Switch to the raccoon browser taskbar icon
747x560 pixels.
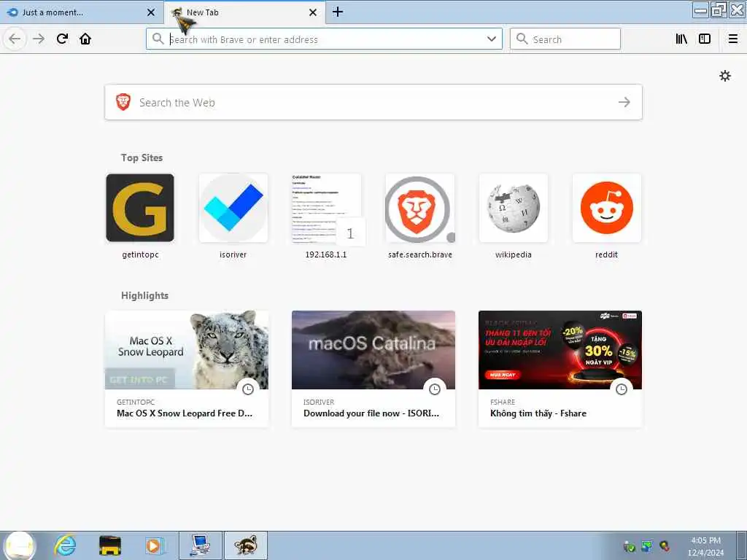click(246, 545)
